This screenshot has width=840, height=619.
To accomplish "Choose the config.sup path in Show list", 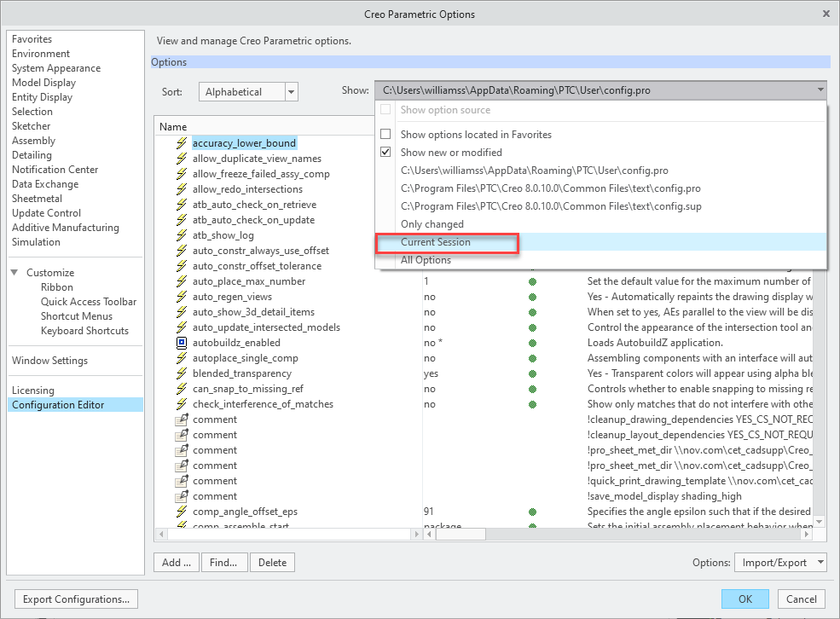I will coord(551,206).
